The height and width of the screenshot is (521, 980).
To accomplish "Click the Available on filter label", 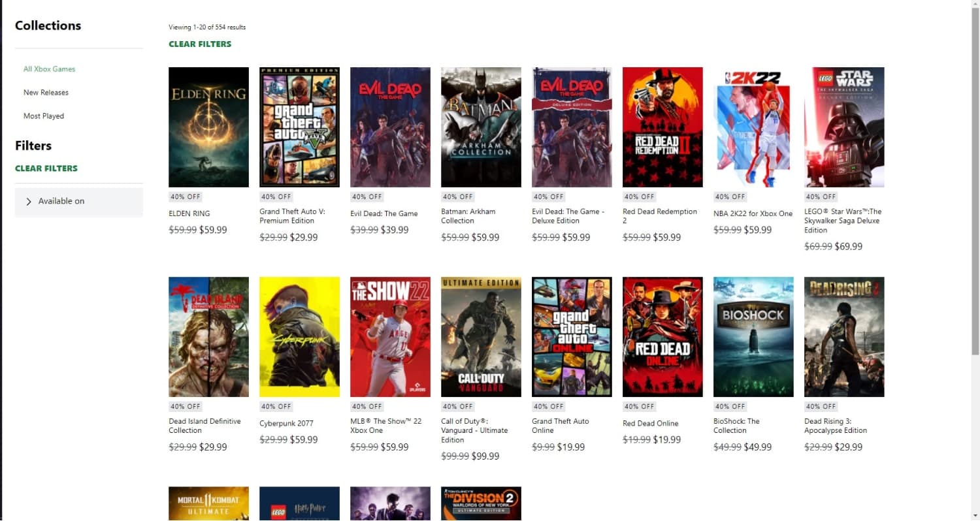I will tap(61, 201).
